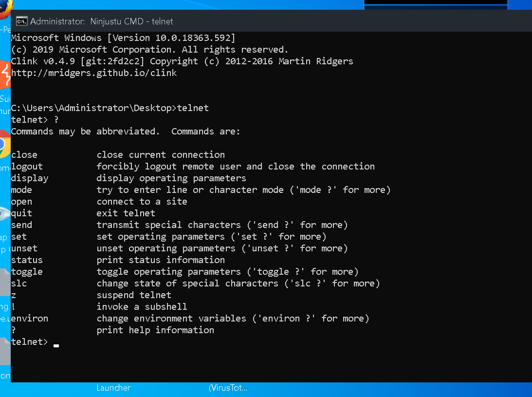Click the 'telnet> ?' prompt line

coord(35,119)
